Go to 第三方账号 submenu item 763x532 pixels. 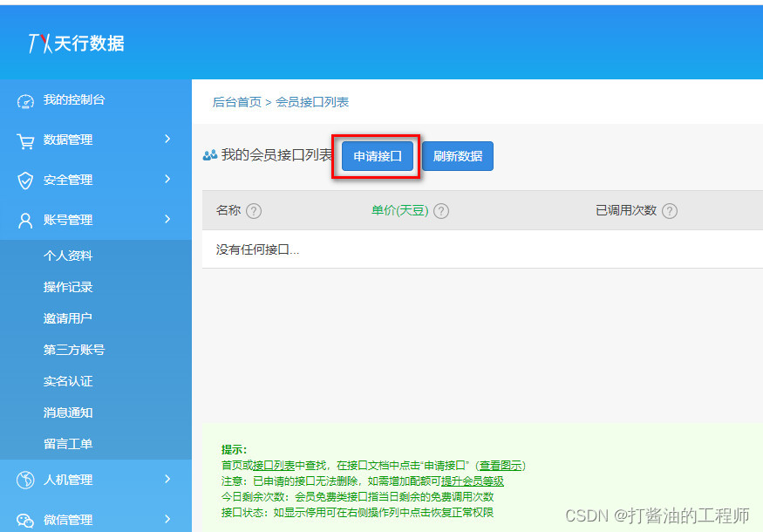[74, 350]
